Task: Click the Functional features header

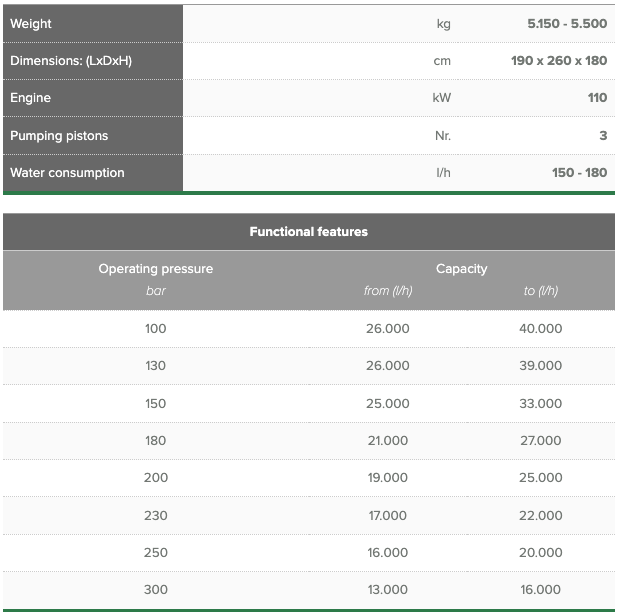Action: tap(309, 231)
